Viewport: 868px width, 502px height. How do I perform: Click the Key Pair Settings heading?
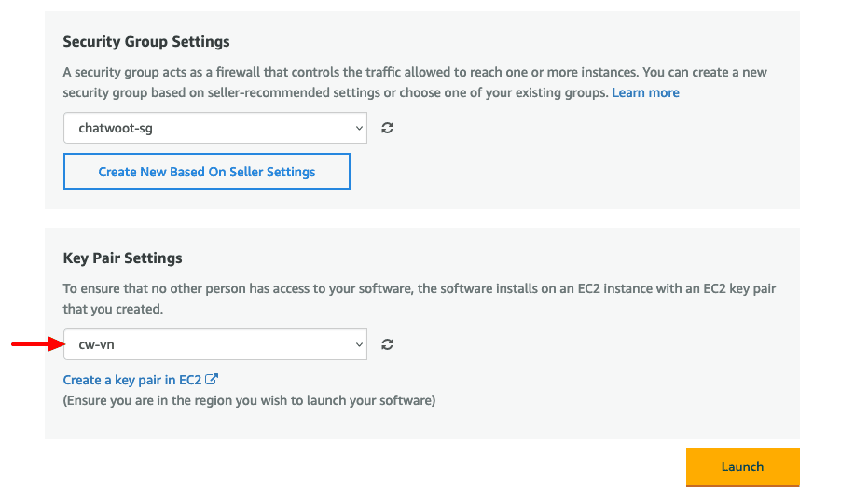pos(123,258)
